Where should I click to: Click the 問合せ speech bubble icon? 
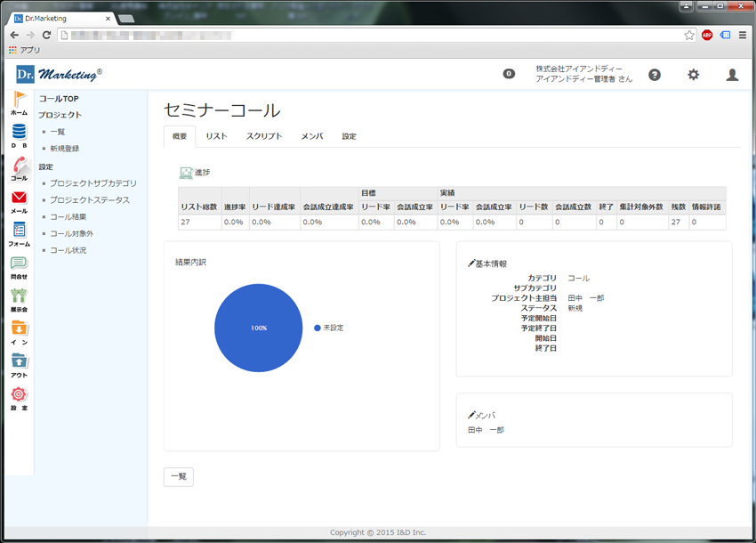click(19, 264)
